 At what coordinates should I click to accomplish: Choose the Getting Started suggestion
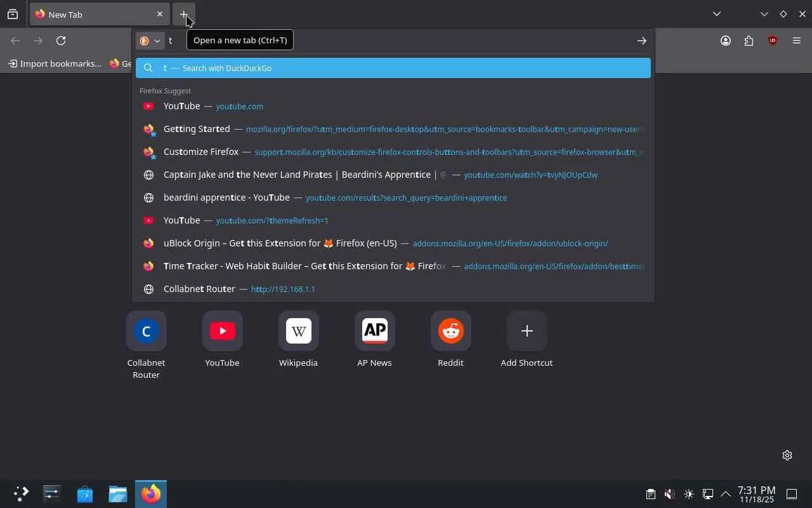point(393,129)
